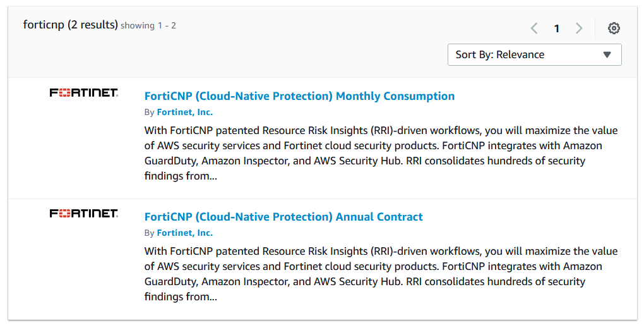Visit Fortinet, Inc. vendor link under Annual Contract

tap(184, 233)
